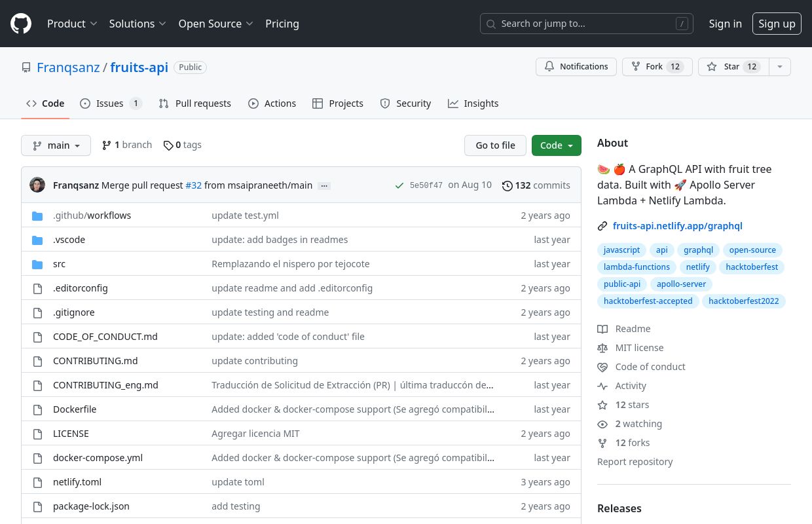812x524 pixels.
Task: Click the docker-compose.yml file icon
Action: click(x=37, y=458)
